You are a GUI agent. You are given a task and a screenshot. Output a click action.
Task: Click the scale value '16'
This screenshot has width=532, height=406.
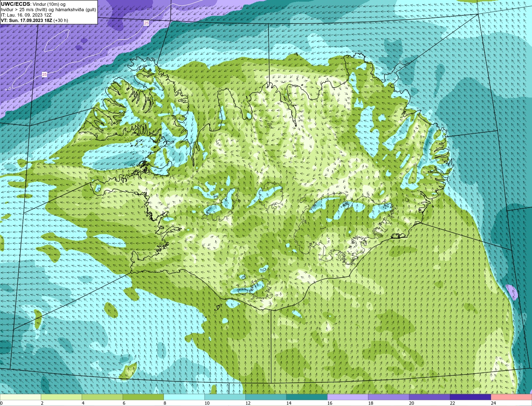[x=330, y=403]
